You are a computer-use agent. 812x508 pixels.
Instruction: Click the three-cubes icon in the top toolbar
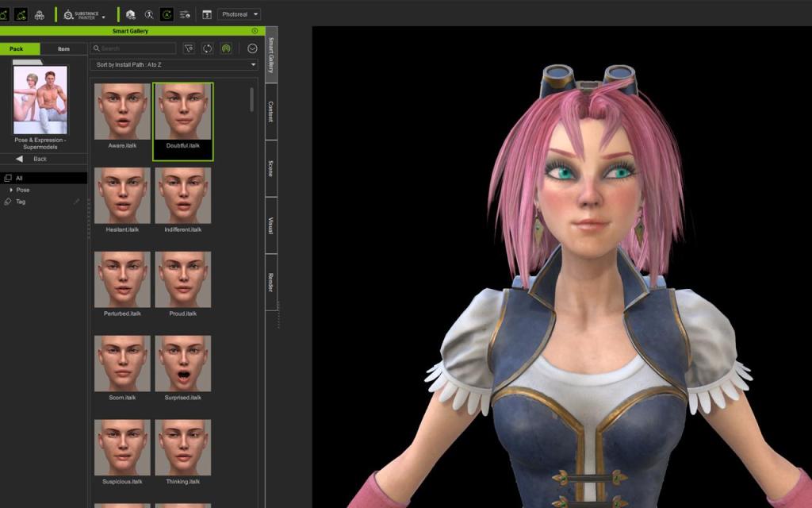[39, 14]
